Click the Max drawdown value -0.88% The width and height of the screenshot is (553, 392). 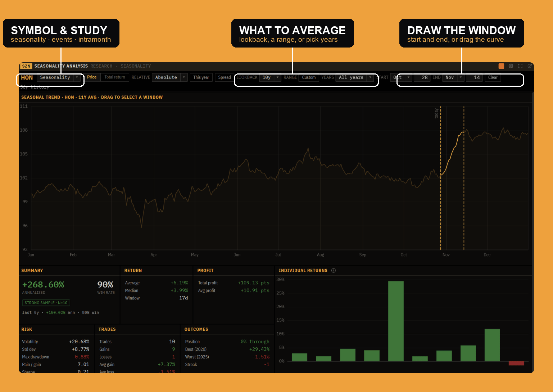click(x=81, y=357)
